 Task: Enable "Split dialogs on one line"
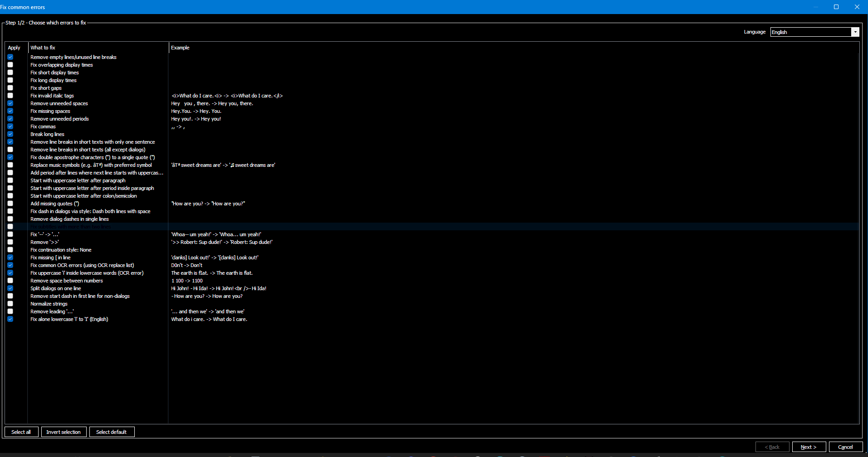[x=10, y=288]
